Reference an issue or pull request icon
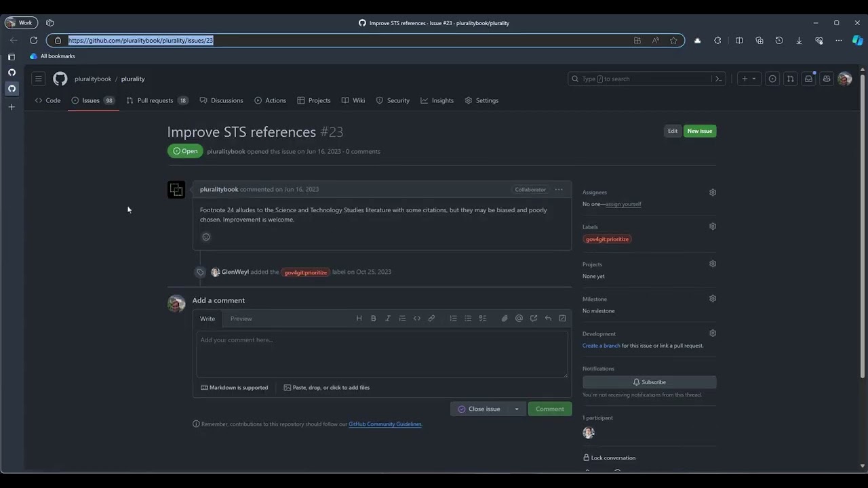This screenshot has width=868, height=488. point(534,319)
